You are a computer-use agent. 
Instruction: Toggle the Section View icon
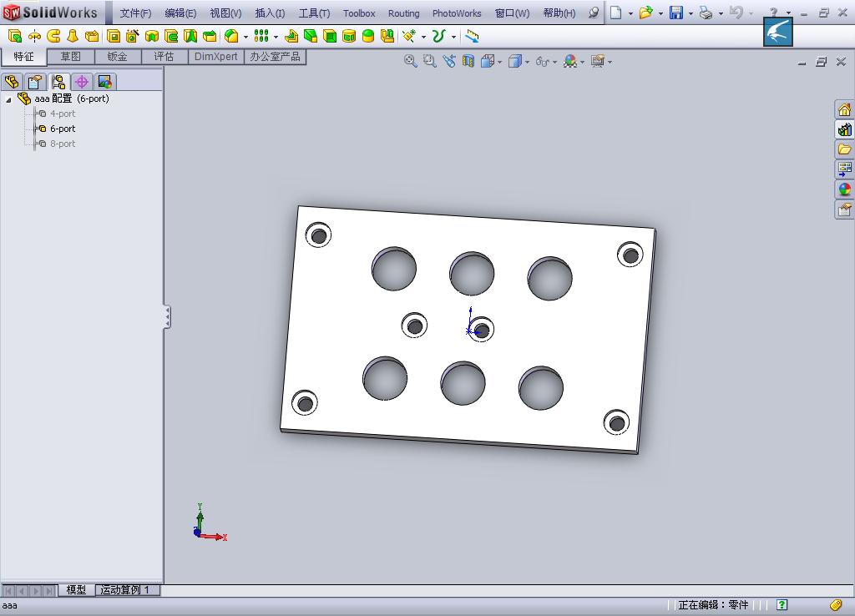[x=468, y=61]
